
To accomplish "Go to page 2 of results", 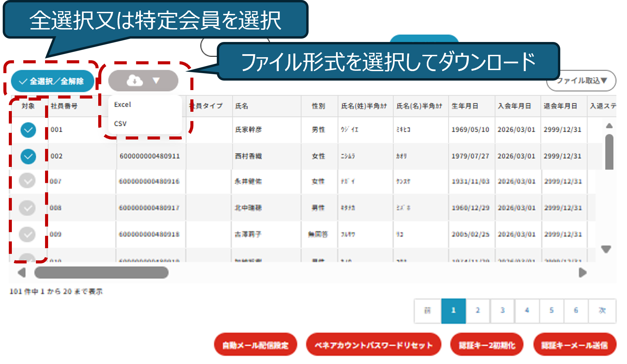I will (x=478, y=311).
